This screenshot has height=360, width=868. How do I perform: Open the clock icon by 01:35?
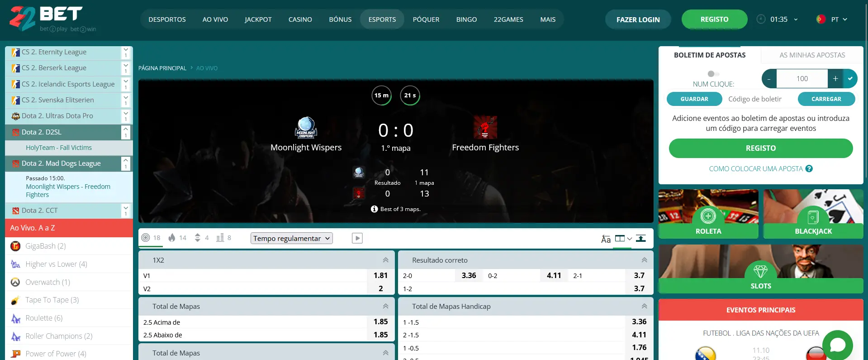761,19
